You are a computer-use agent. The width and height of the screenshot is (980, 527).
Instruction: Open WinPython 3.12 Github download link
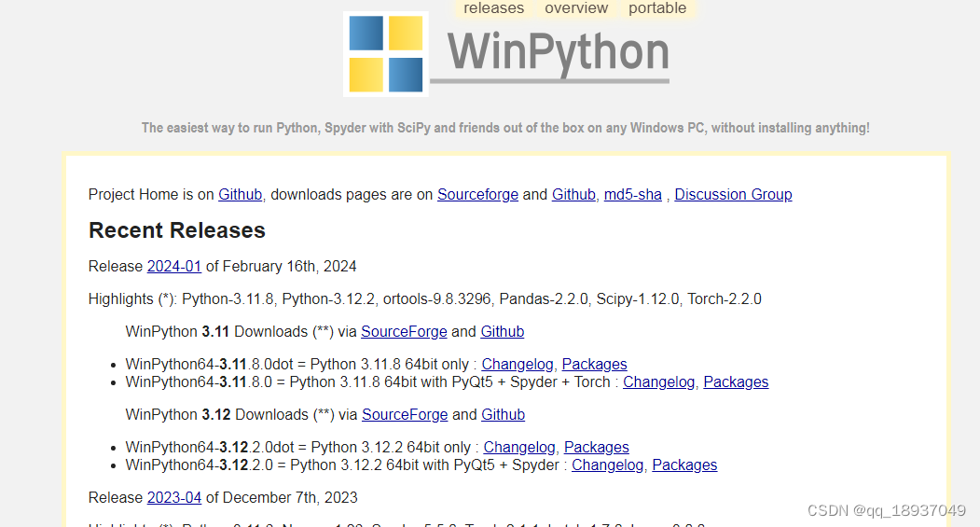[x=503, y=414]
